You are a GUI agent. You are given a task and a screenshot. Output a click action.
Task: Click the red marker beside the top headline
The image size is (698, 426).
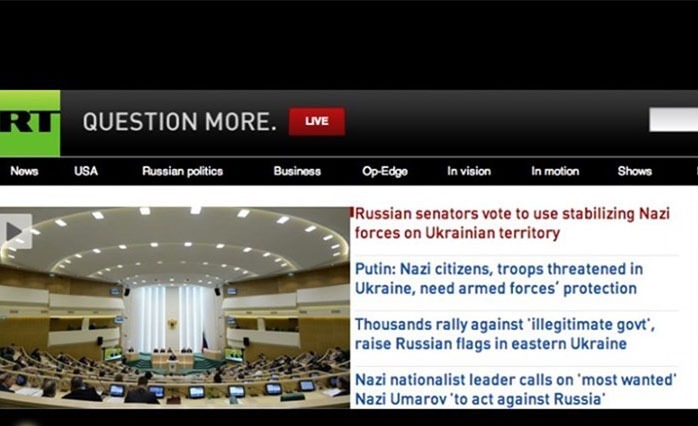(352, 212)
